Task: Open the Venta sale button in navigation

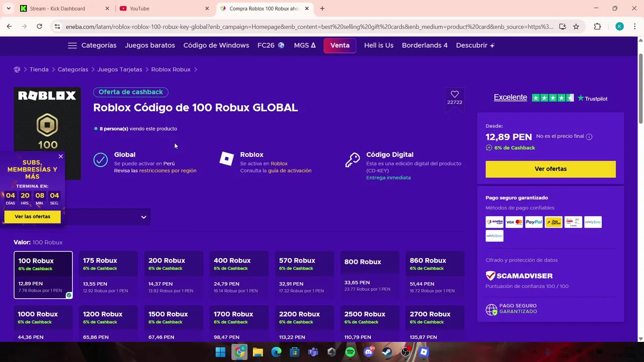Action: tap(340, 45)
